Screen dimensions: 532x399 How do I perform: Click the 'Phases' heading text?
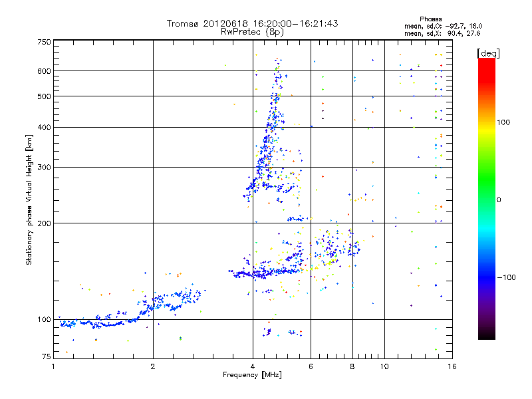[x=430, y=19]
